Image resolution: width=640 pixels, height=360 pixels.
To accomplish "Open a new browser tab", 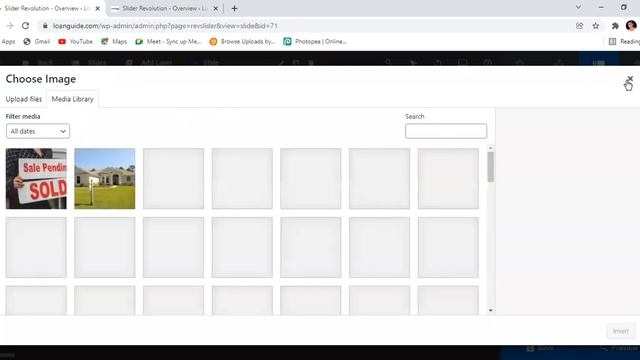I will (234, 8).
